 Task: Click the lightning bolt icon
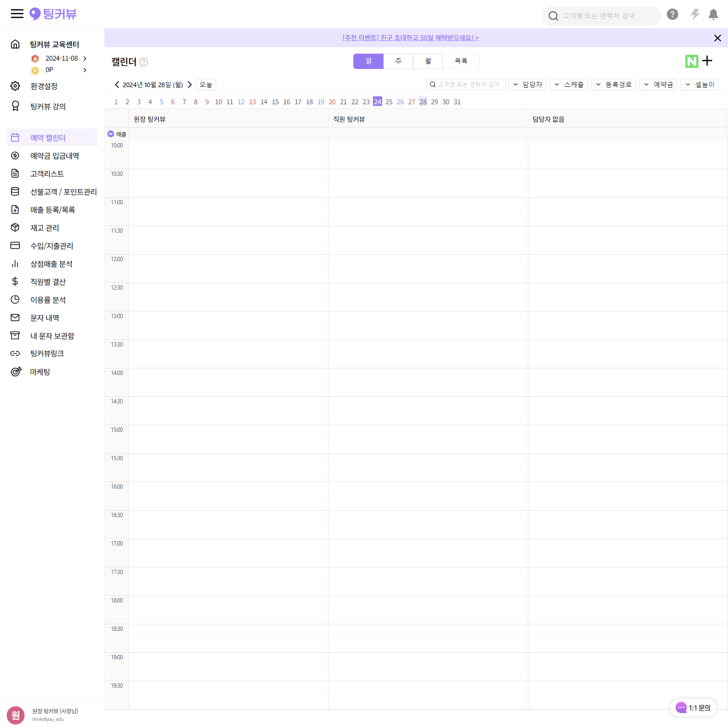(x=695, y=14)
